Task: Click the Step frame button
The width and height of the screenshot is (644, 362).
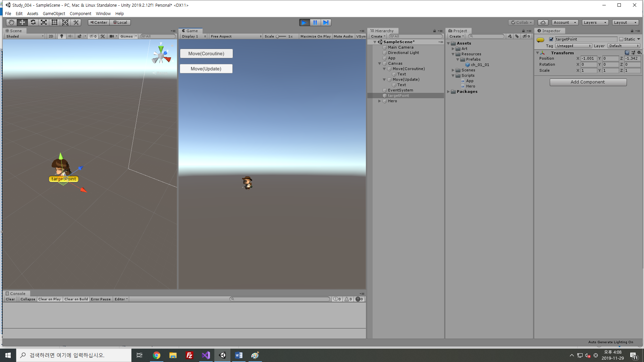Action: [x=326, y=22]
